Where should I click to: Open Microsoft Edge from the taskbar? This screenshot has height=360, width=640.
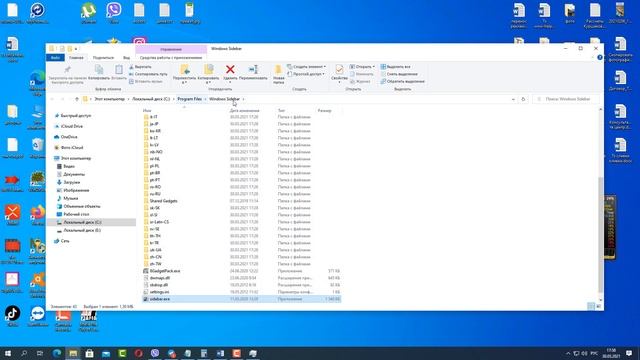(x=57, y=353)
